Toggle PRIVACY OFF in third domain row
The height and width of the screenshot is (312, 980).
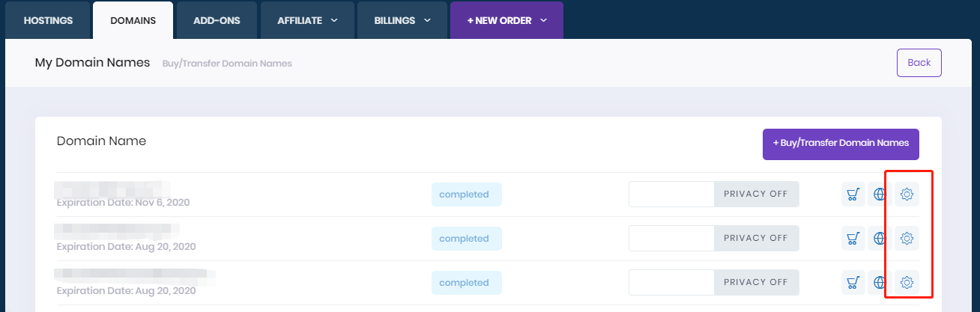756,283
